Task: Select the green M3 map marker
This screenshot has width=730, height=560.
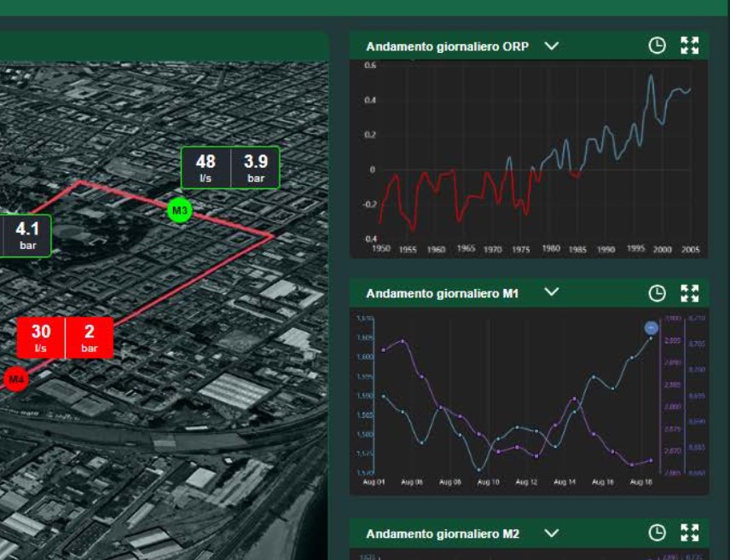Action: point(179,210)
